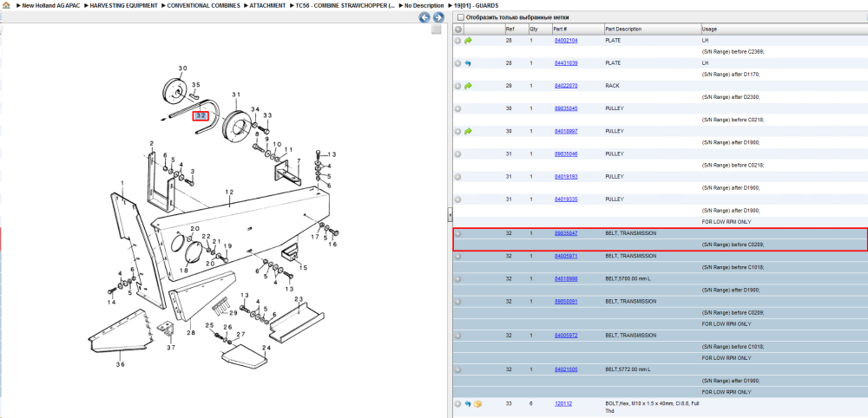Add belt 84005972 using its plus icon

[x=457, y=336]
